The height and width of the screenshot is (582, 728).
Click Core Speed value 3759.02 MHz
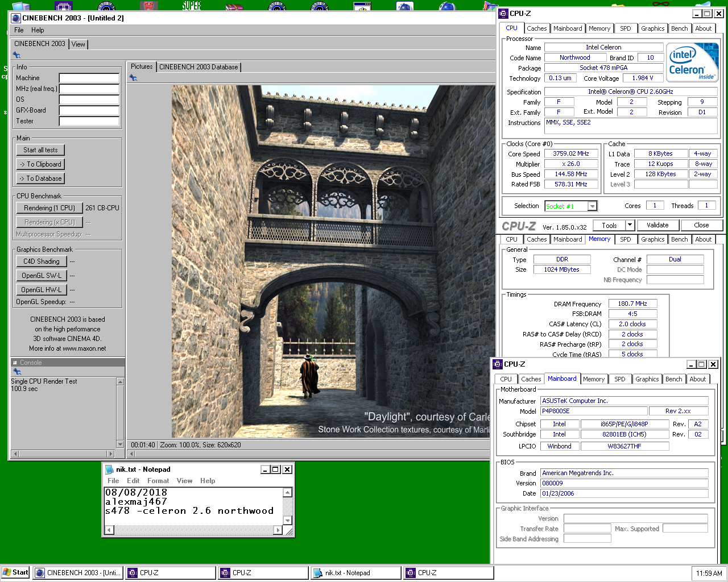coord(571,153)
